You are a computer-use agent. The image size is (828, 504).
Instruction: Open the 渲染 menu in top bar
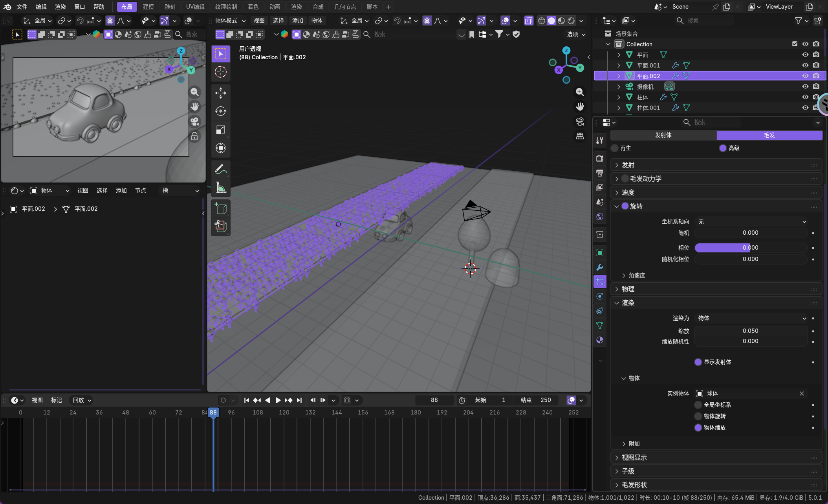[60, 7]
